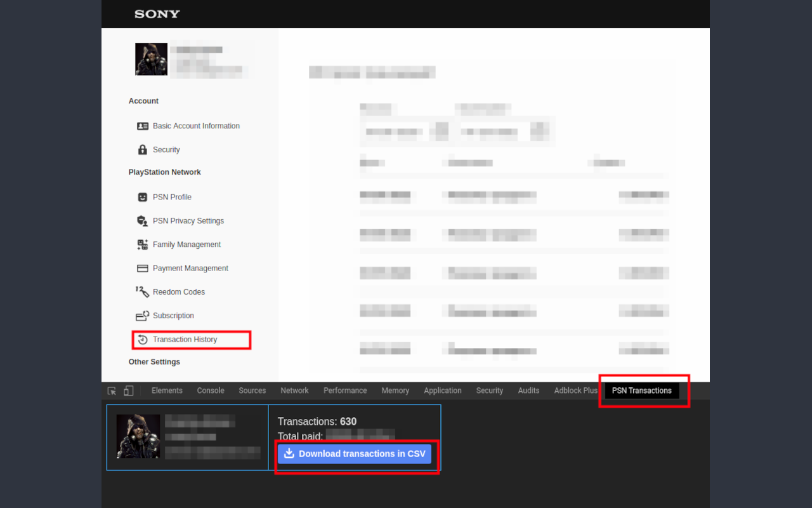Toggle the DevTools device toolbar icon
812x508 pixels.
click(128, 391)
